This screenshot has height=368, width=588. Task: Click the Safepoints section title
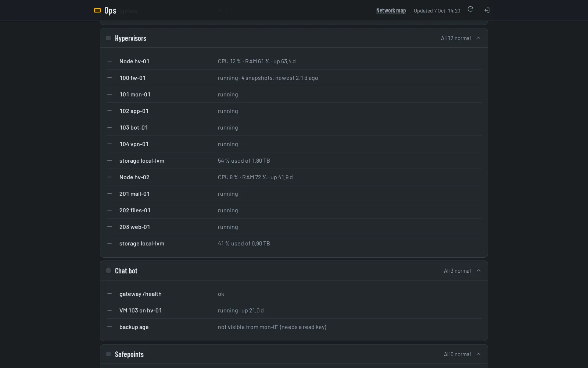(x=129, y=354)
